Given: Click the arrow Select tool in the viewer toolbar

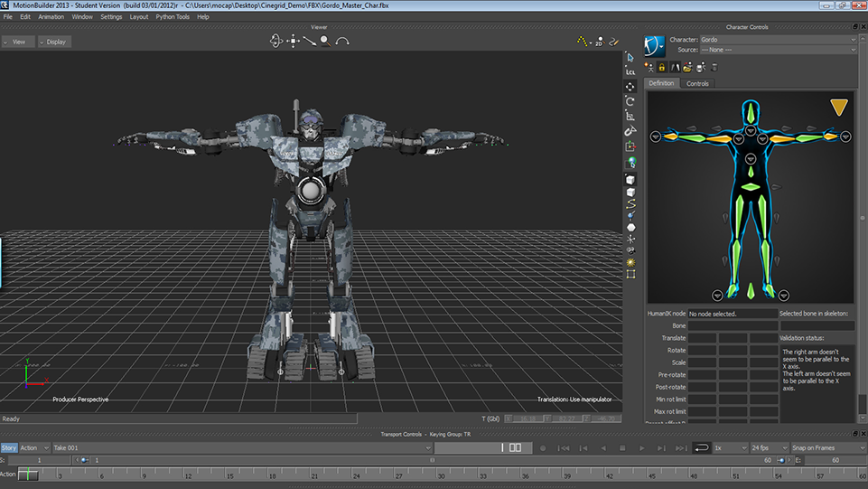Looking at the screenshot, I should pyautogui.click(x=630, y=58).
